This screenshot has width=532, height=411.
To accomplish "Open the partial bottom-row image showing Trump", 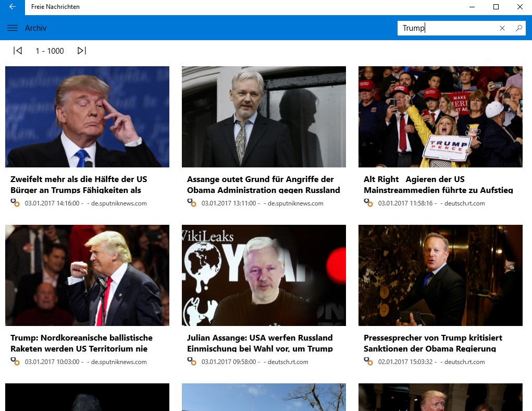I will tap(440, 397).
